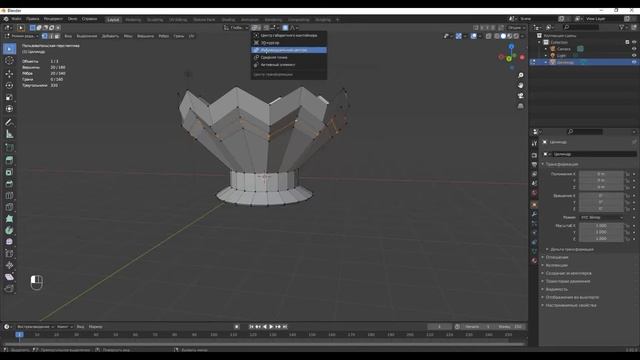Open the outliner filter funnel
The image size is (640, 360).
click(622, 27)
